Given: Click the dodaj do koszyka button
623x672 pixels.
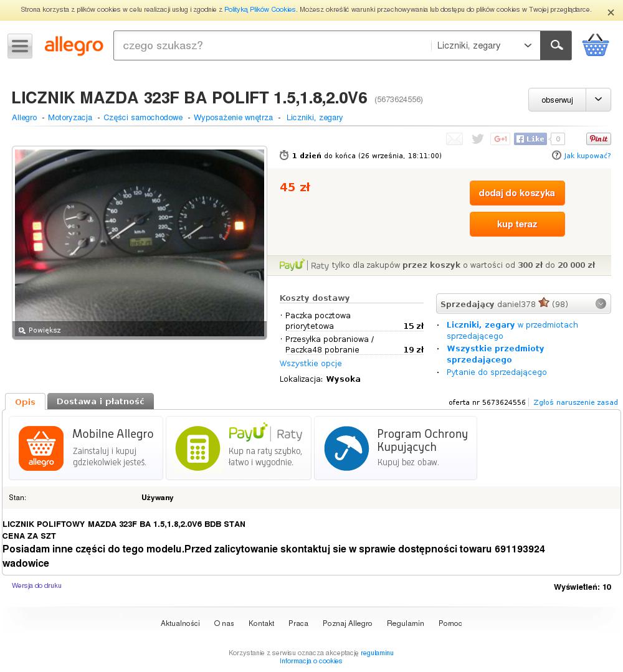Looking at the screenshot, I should coord(517,193).
